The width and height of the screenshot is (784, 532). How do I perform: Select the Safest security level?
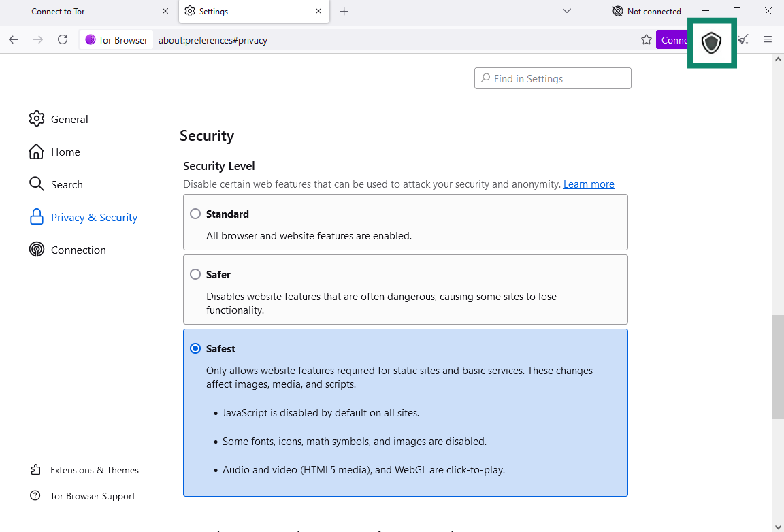195,348
